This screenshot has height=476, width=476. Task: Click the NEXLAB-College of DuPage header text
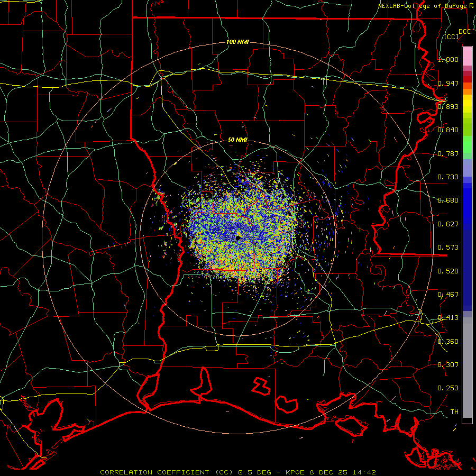tap(422, 6)
